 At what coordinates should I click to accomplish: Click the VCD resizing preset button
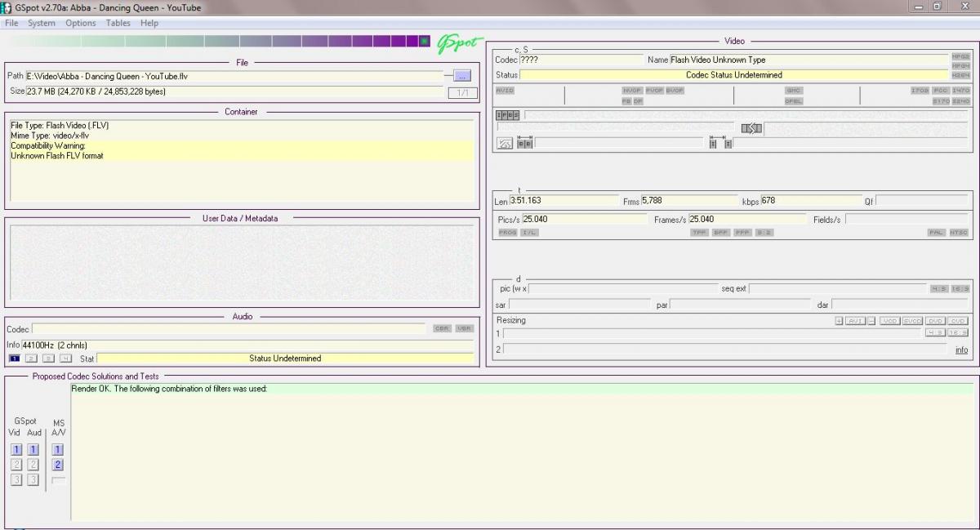coord(889,321)
